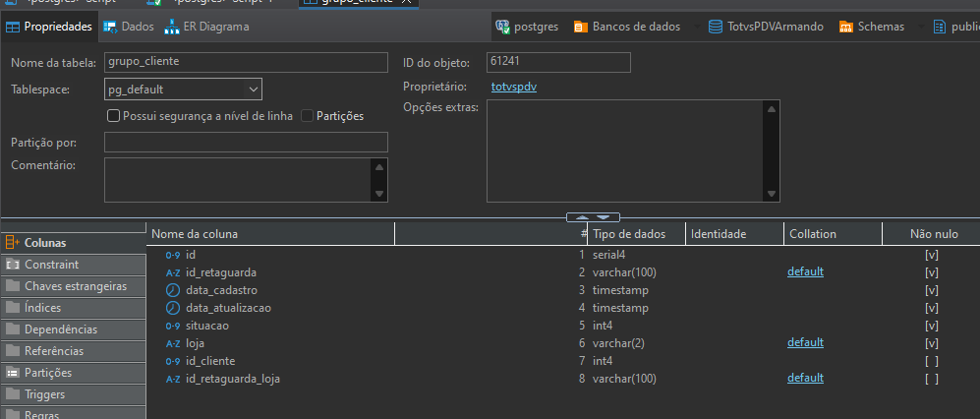The height and width of the screenshot is (419, 980).
Task: Open the Chaves estrangeiras section
Action: click(x=75, y=286)
